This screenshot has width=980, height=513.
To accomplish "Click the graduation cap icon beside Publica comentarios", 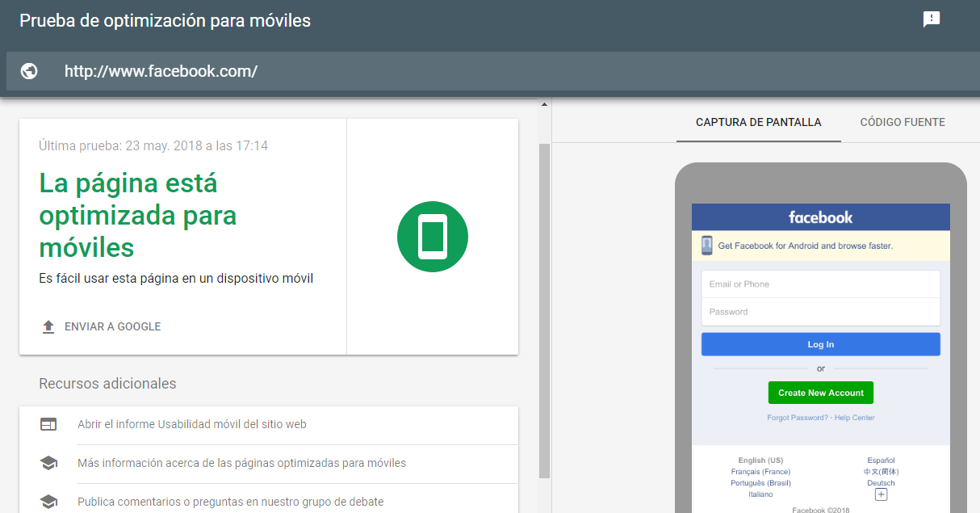I will [48, 502].
